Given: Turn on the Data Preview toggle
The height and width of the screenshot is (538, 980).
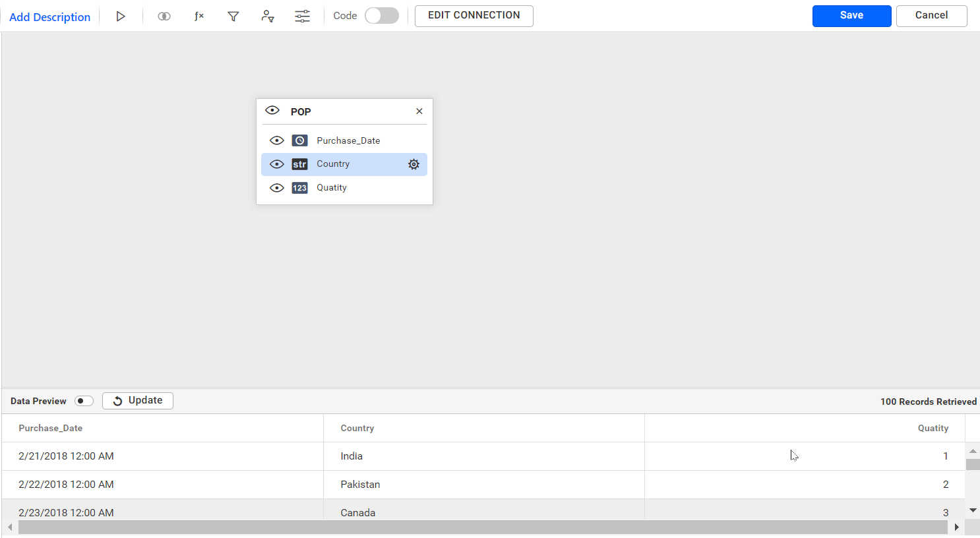Looking at the screenshot, I should click(x=84, y=401).
